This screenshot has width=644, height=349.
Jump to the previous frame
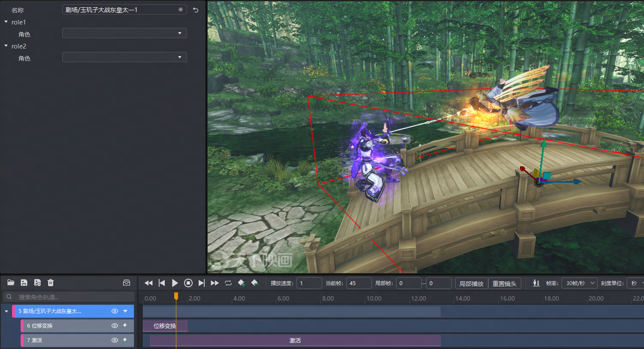tap(162, 283)
